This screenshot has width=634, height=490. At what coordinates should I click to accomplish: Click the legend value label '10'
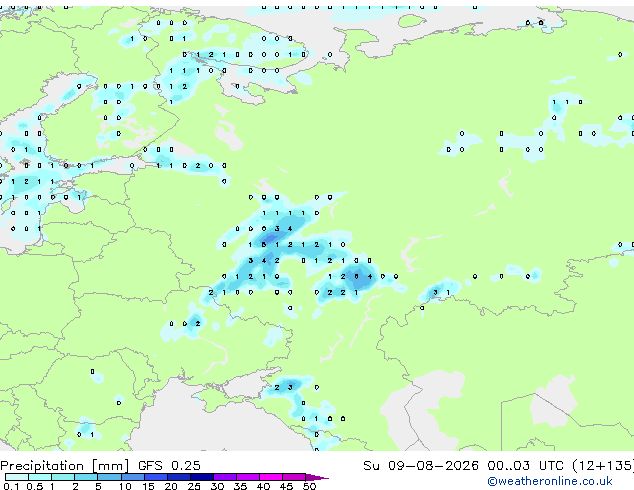click(x=125, y=486)
